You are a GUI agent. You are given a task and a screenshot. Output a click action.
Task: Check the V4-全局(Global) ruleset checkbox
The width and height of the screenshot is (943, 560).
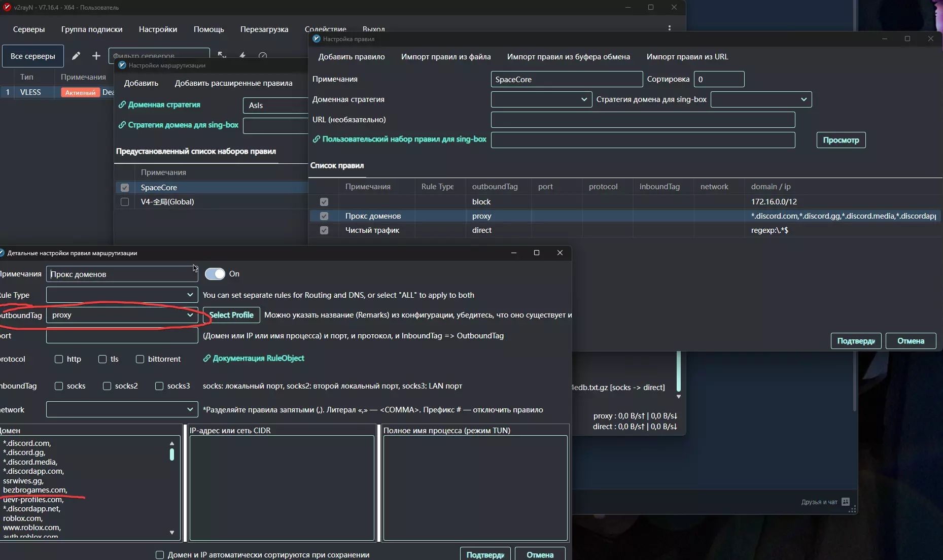click(125, 202)
